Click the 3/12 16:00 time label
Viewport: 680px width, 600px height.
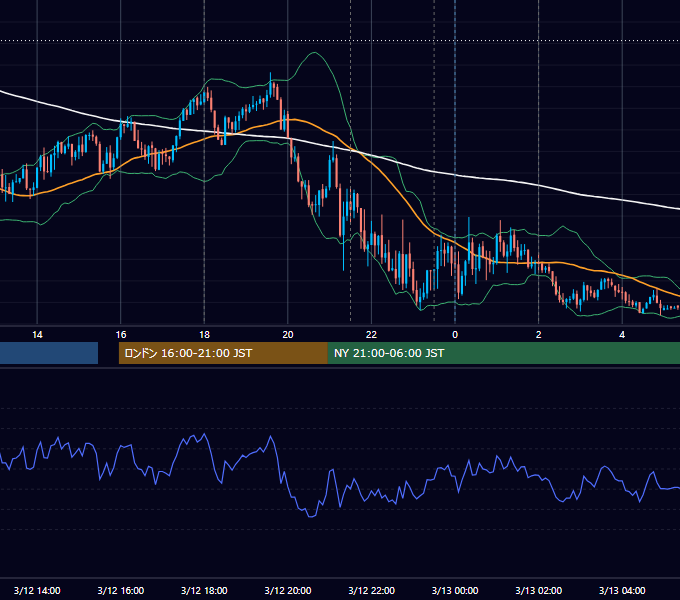click(121, 590)
